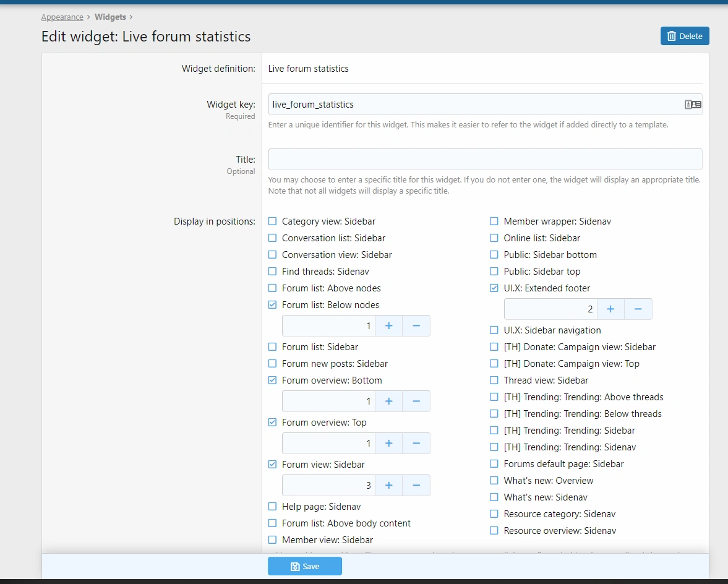Save the widget settings

[x=305, y=567]
